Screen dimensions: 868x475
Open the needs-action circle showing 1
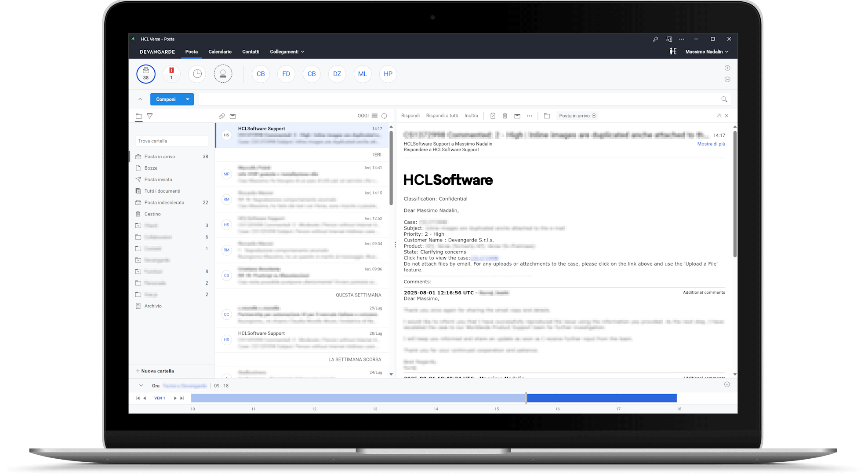[x=171, y=74]
